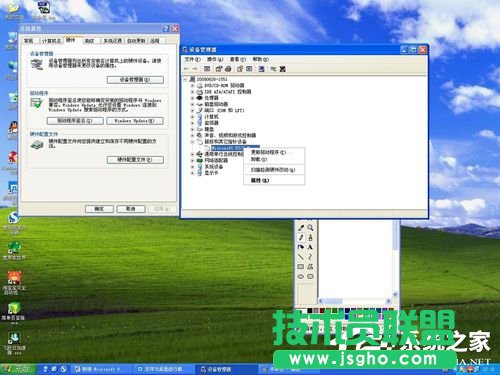Click Forward arrow in Device Manager toolbar
The width and height of the screenshot is (500, 375).
195,69
